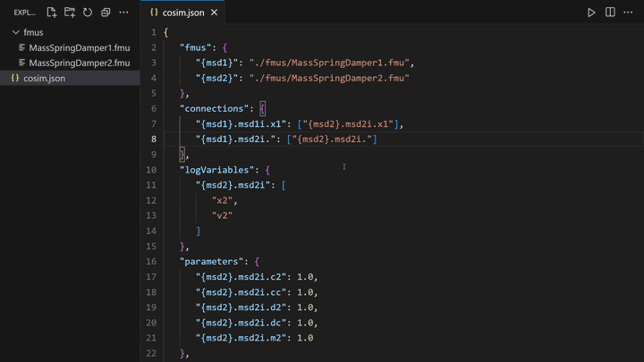Run the file with the play button
This screenshot has height=362, width=644.
[x=591, y=13]
